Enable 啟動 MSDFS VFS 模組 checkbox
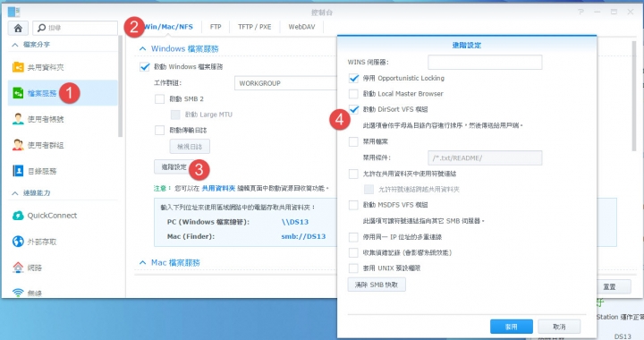644x340 pixels. tap(353, 205)
